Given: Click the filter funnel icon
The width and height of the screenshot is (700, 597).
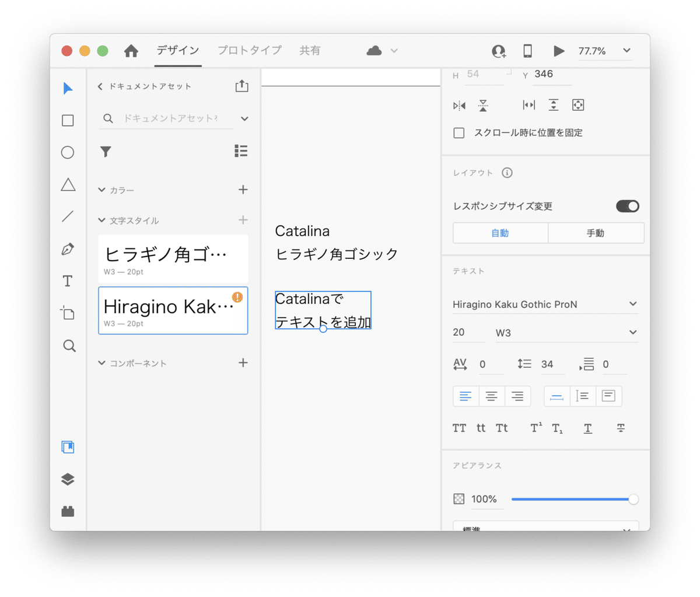Looking at the screenshot, I should coord(106,152).
